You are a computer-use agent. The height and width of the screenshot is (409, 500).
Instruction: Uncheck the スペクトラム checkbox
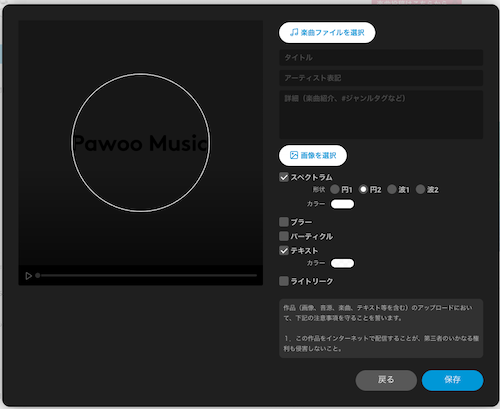[284, 177]
